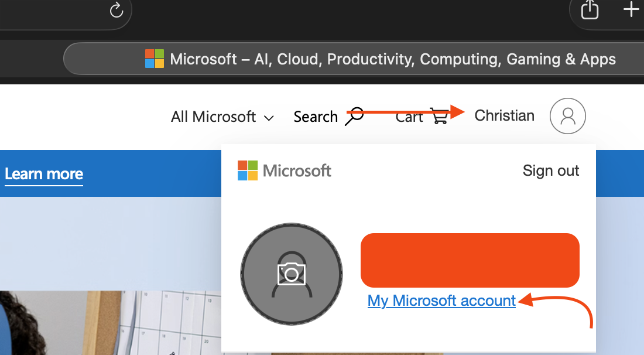Click the Microsoft favicon in the browser tab
This screenshot has height=355, width=644.
[155, 59]
